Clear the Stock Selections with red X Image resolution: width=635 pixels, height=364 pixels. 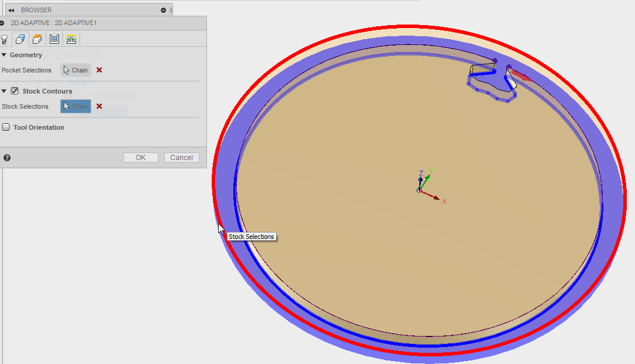click(99, 106)
